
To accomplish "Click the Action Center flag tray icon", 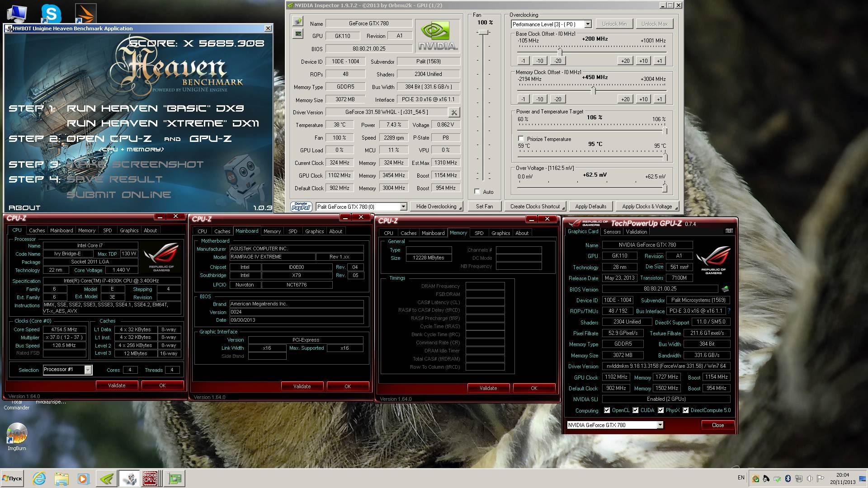I will click(x=820, y=478).
